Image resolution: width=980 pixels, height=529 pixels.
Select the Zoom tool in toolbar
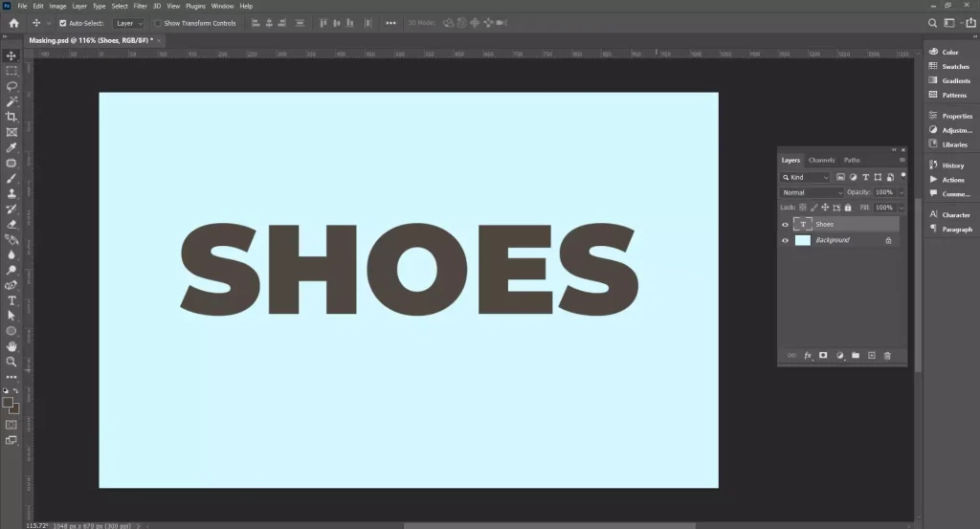tap(11, 362)
